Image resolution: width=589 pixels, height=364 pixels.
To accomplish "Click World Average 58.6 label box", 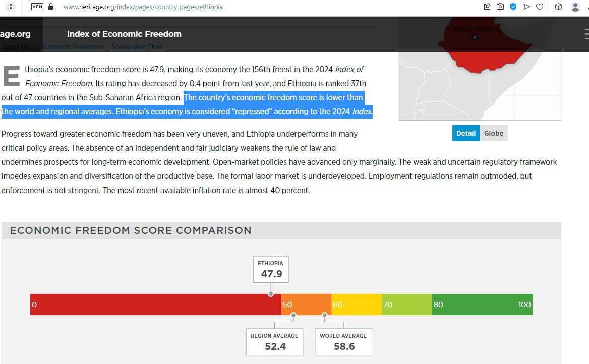I will point(343,342).
